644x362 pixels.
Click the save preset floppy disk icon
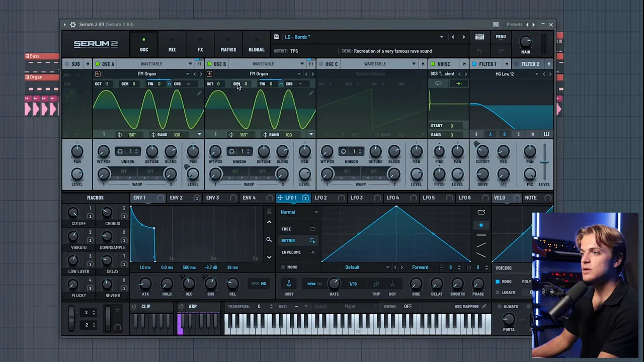[x=276, y=37]
